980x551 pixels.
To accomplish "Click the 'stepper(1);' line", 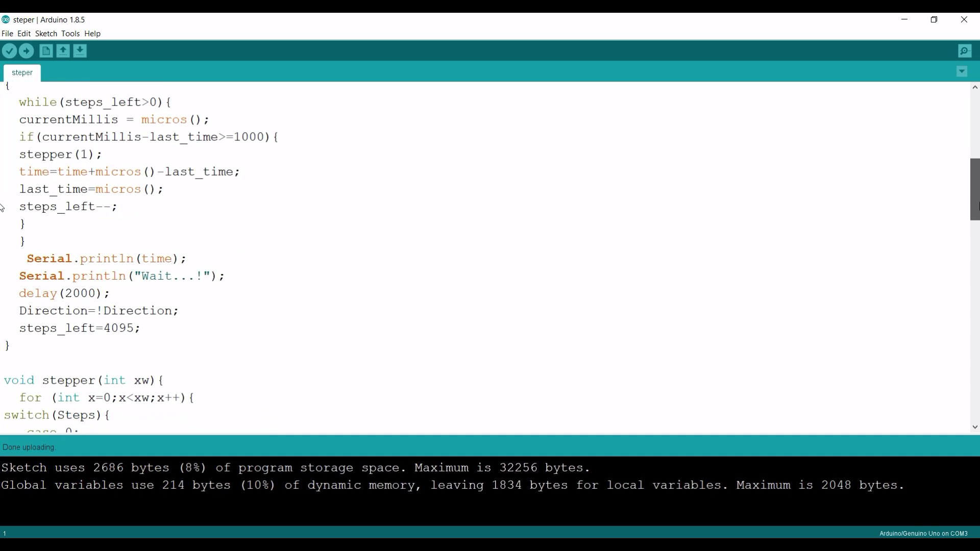I will 61,155.
